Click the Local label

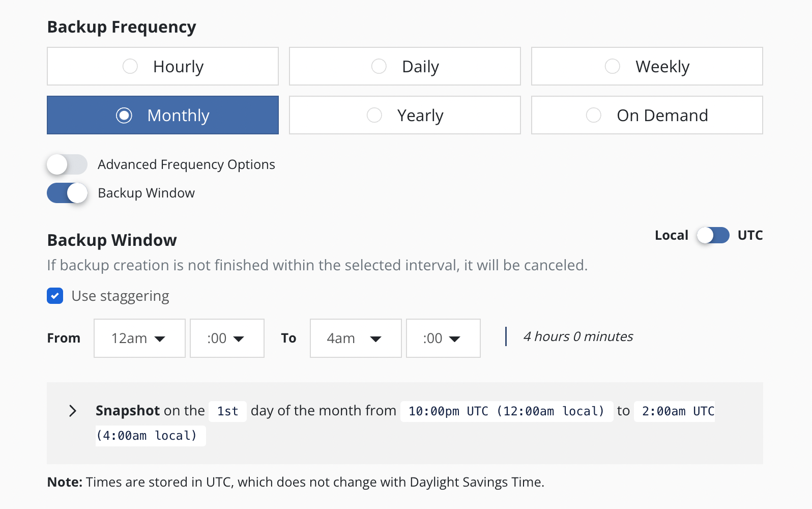pyautogui.click(x=671, y=235)
